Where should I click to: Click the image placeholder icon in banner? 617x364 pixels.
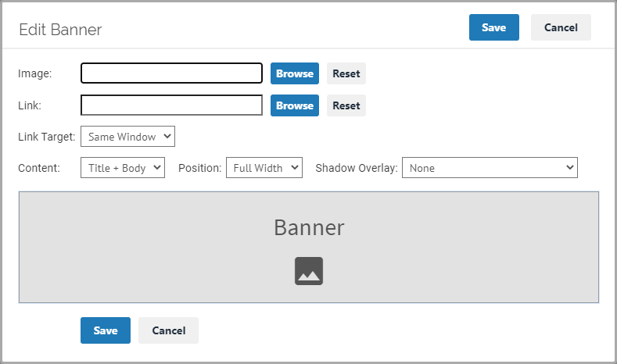tap(309, 271)
